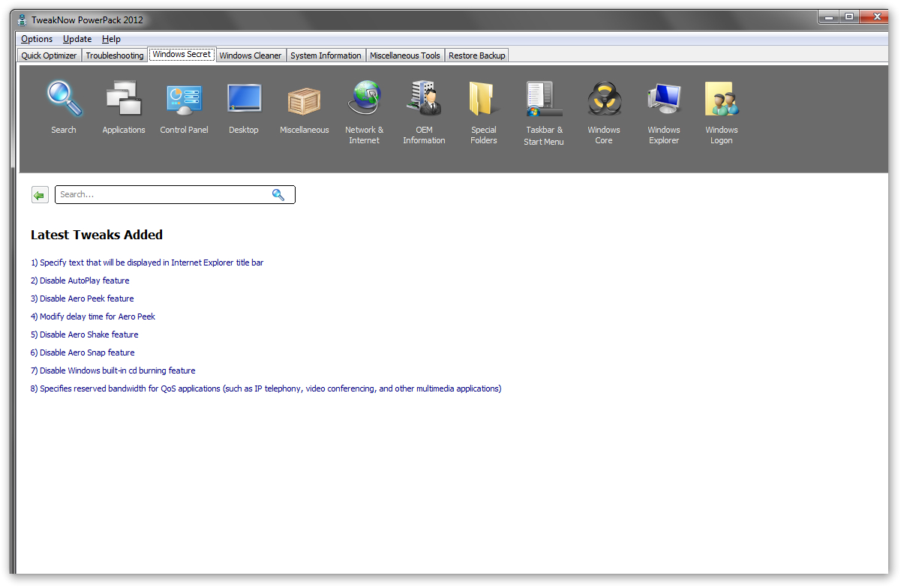
Task: Switch to the Windows Cleaner tab
Action: coord(251,55)
